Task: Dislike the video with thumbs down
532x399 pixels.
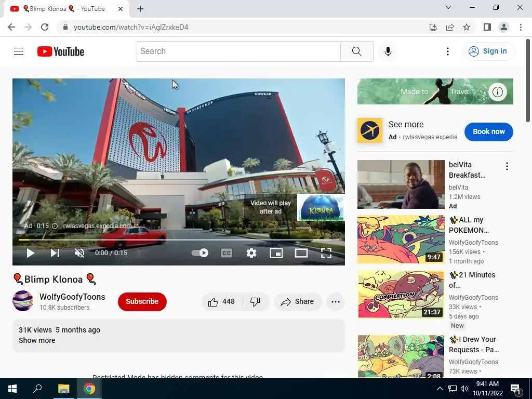Action: pyautogui.click(x=255, y=302)
